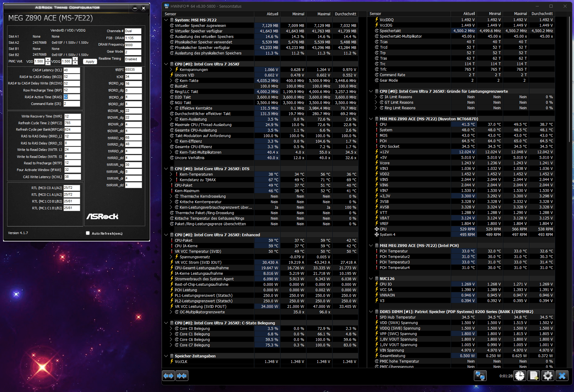Open the remote network monitors icon in HWiNFO
Image resolution: width=574 pixels, height=392 pixels.
[480, 375]
